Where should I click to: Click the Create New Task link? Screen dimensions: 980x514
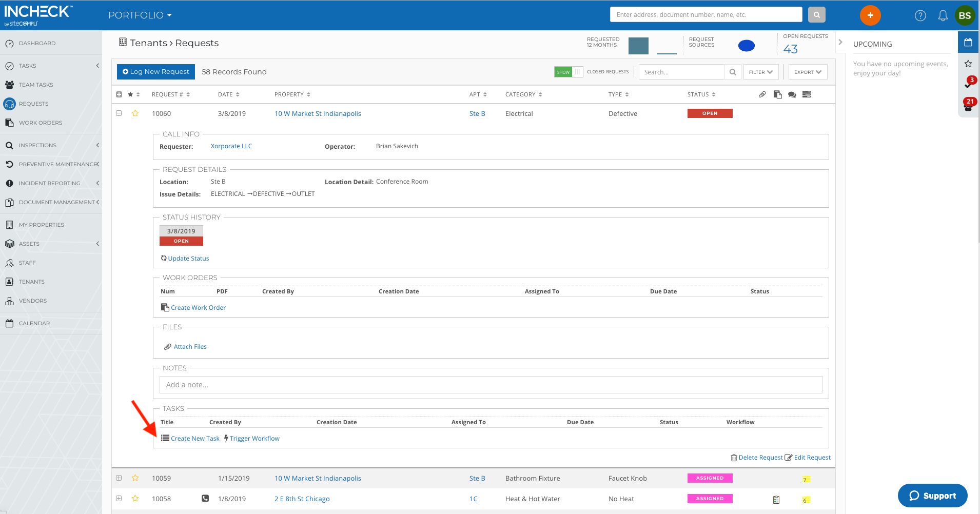(x=195, y=439)
